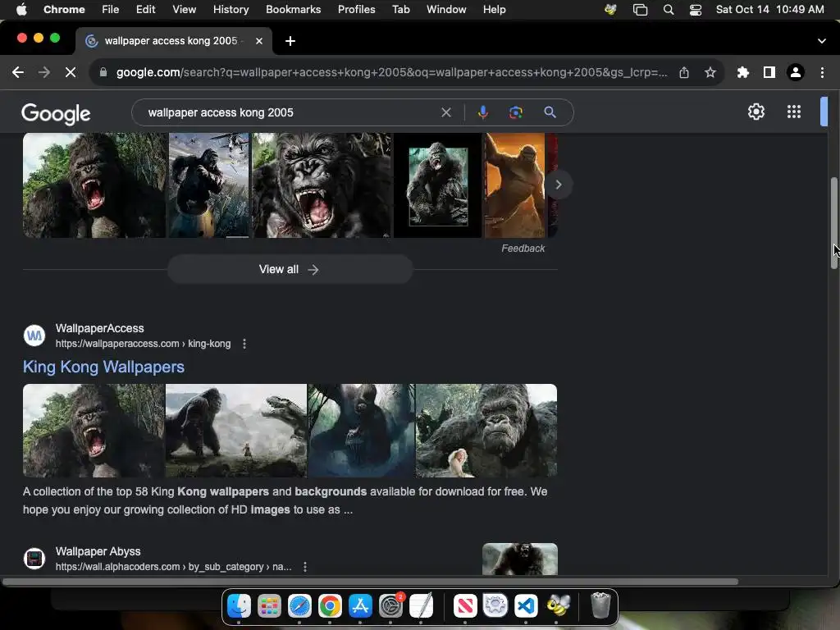Open the Help menu

click(x=494, y=10)
